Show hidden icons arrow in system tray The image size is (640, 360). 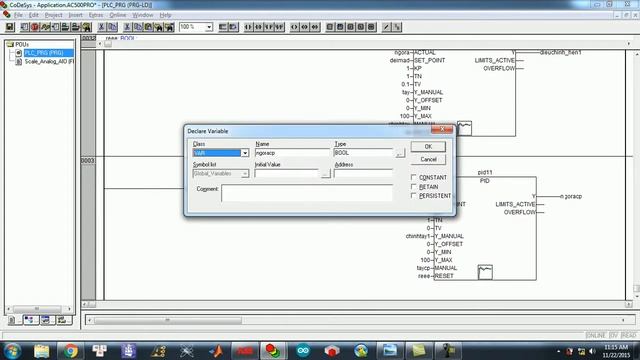point(558,351)
